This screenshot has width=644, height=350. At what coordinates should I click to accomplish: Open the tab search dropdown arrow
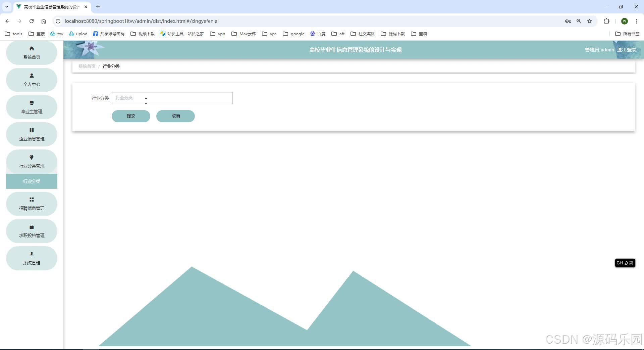(7, 7)
